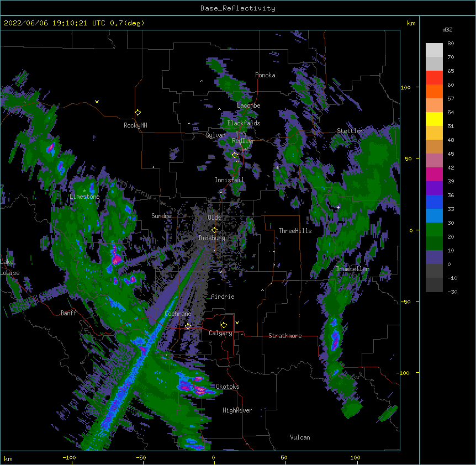Select the yellow diamond marker above Calgary label
The height and width of the screenshot is (465, 476).
coord(224,325)
